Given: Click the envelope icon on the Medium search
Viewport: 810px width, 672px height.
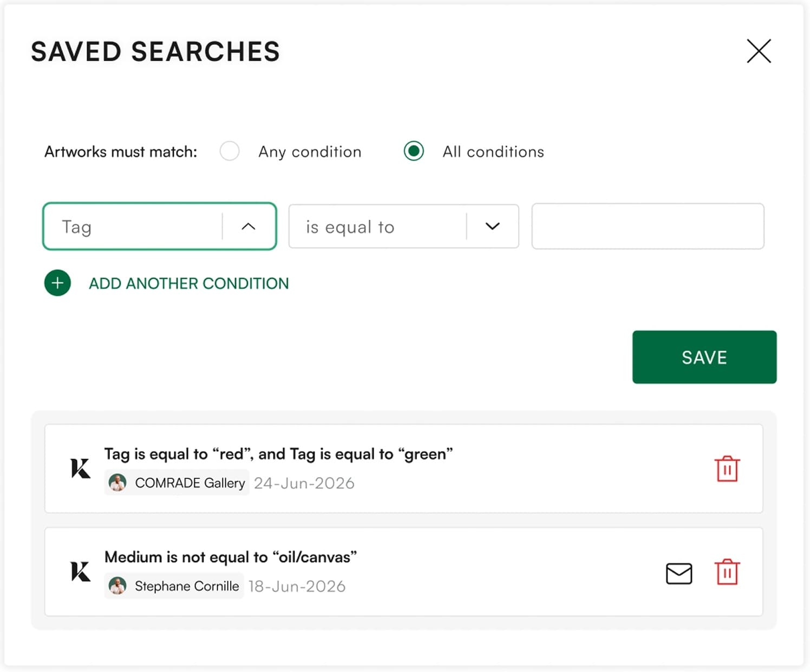Looking at the screenshot, I should 679,574.
